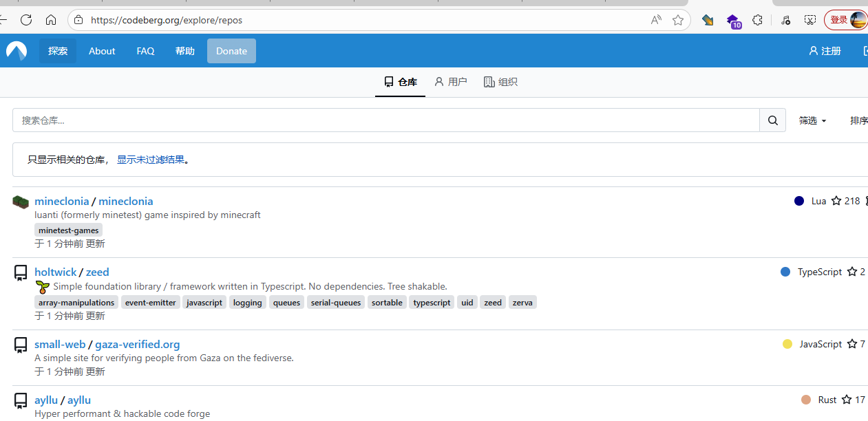Click the zerva topic tag
868x421 pixels.
coord(522,302)
